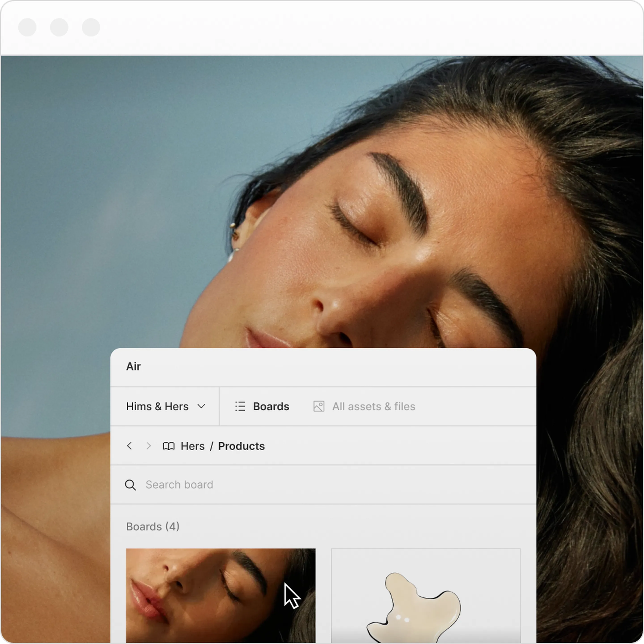
Task: Open the face photo board thumbnail
Action: (221, 595)
